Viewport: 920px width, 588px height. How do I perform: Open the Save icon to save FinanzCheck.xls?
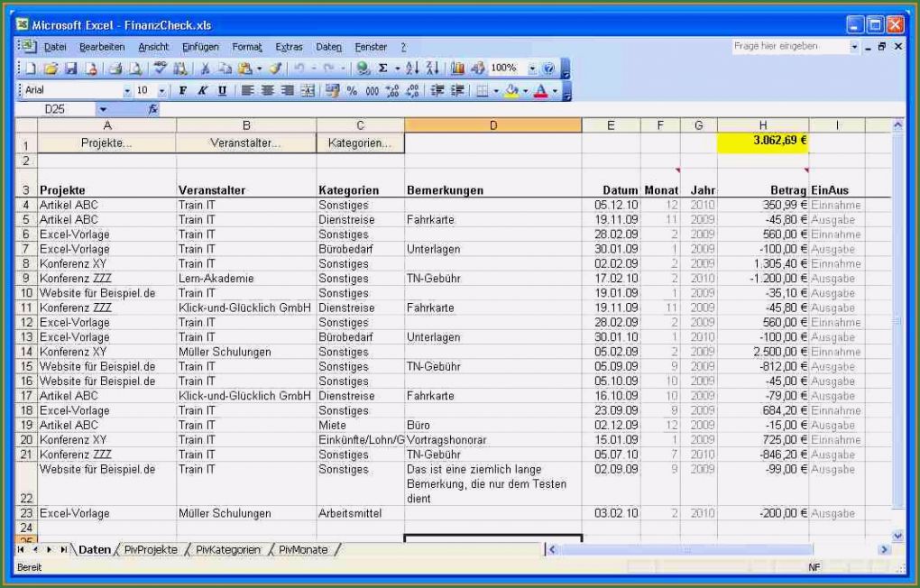[70, 68]
